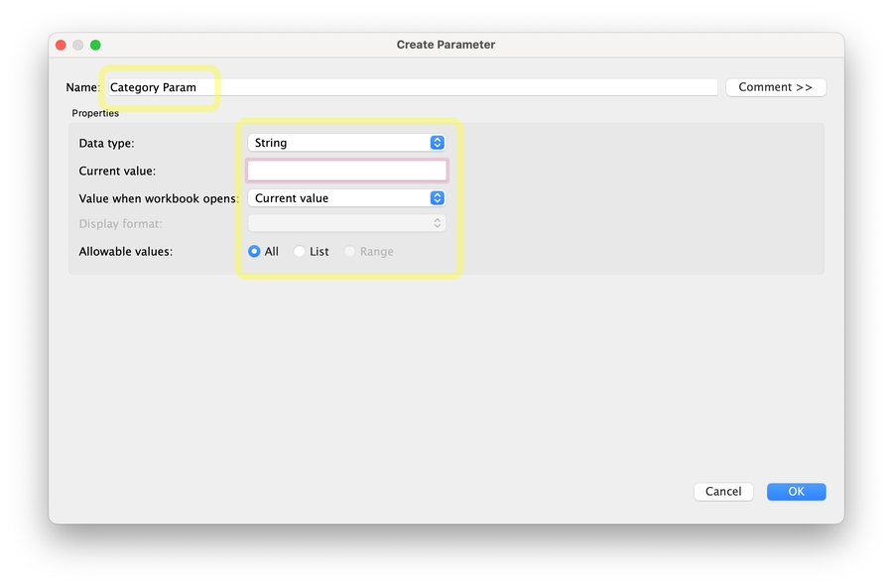Click the empty Current value field
Screen dimensions: 893x588
[345, 170]
